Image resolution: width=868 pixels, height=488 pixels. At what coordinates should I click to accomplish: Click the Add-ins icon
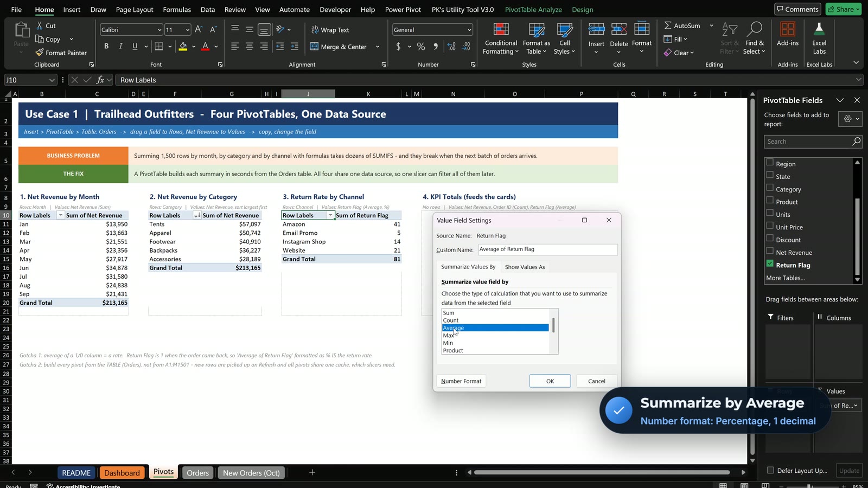(x=788, y=29)
